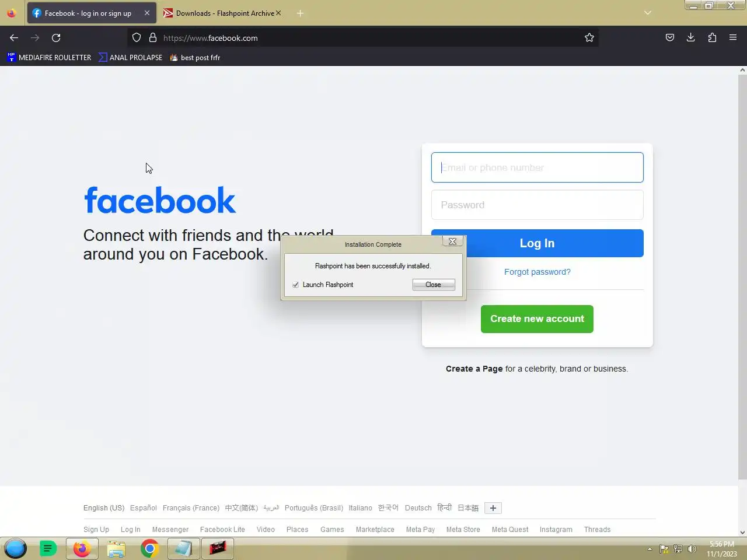Select the Français (France) language link
Screen dimensions: 747x560
[191, 508]
